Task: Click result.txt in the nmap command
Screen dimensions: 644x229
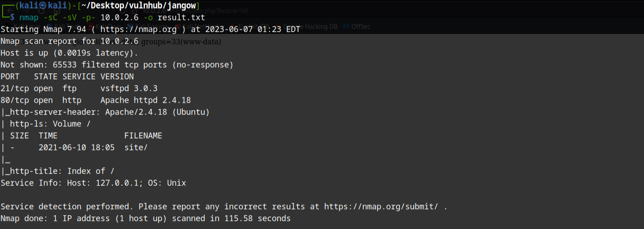Action: pos(181,18)
